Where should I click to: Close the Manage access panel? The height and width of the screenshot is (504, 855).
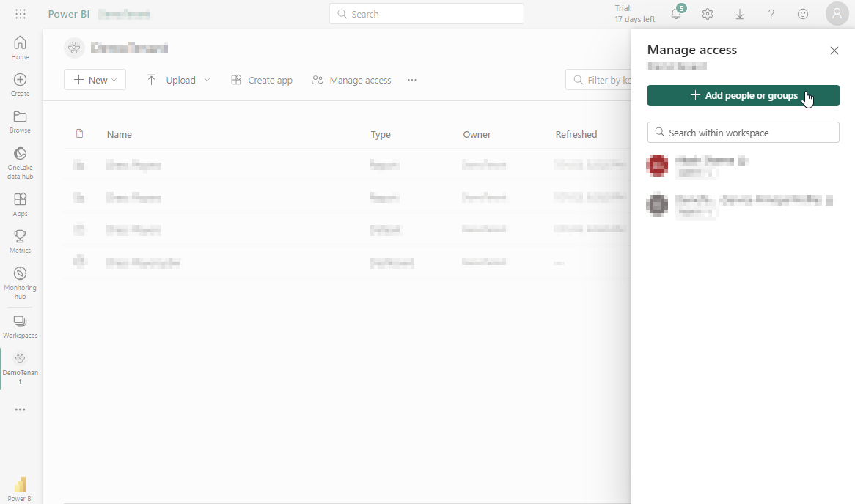834,51
